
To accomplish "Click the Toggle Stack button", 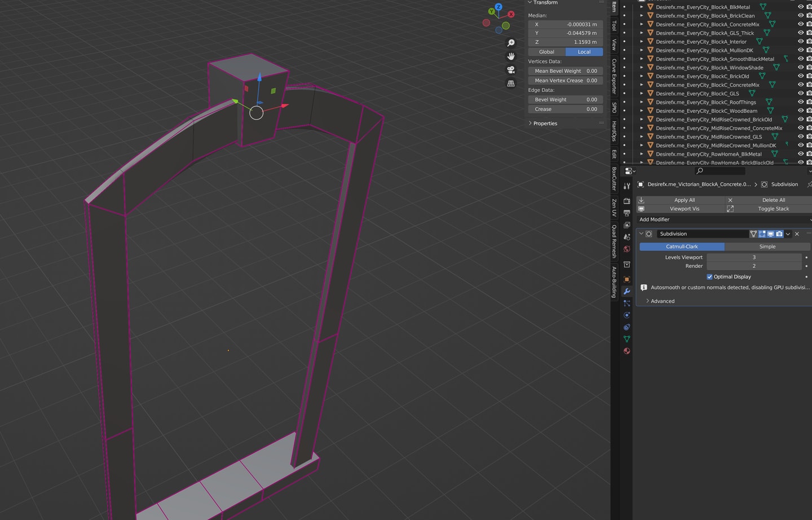I will (x=769, y=209).
